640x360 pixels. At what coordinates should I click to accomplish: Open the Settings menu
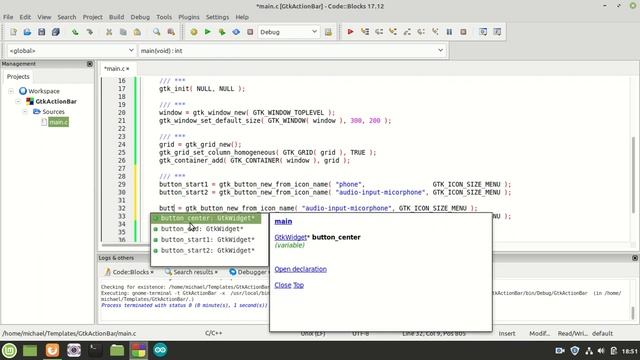[217, 17]
